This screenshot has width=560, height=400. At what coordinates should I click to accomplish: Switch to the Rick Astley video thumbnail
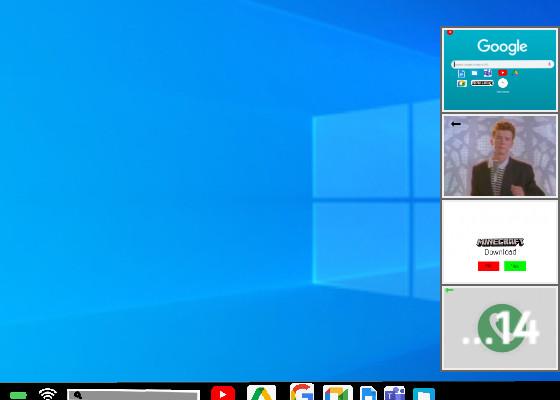point(500,156)
